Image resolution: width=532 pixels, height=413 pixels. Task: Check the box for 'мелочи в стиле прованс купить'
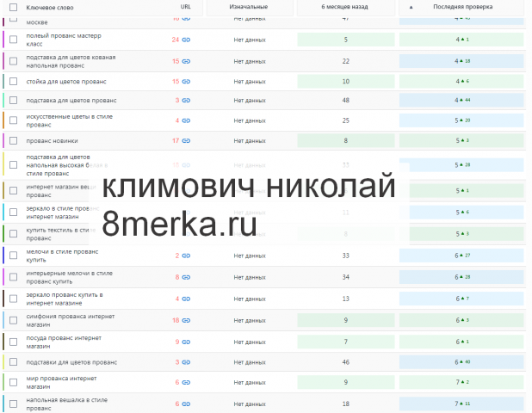[x=13, y=256]
